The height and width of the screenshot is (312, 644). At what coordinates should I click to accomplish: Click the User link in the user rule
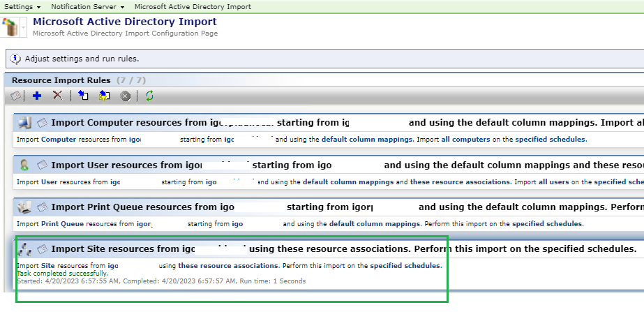(50, 181)
